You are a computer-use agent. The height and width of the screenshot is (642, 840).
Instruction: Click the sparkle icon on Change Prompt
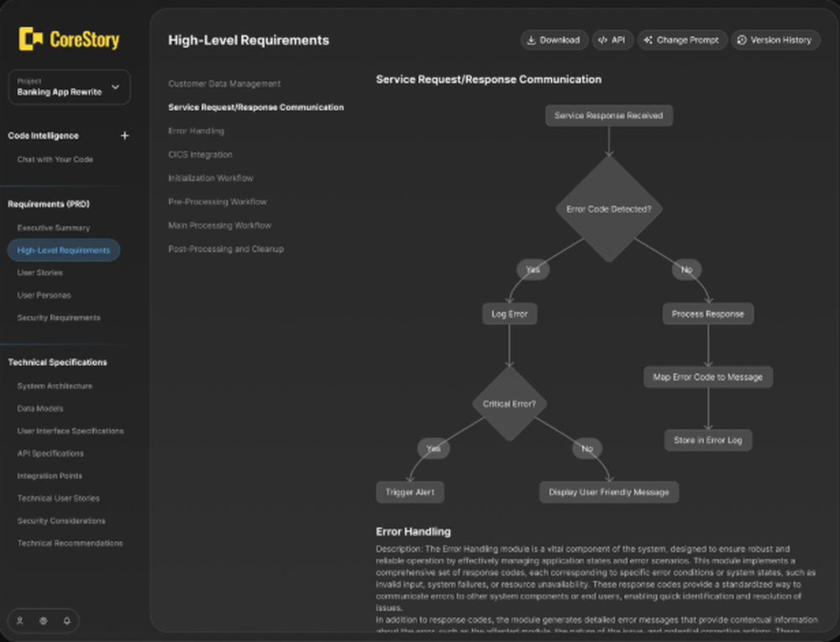tap(647, 39)
